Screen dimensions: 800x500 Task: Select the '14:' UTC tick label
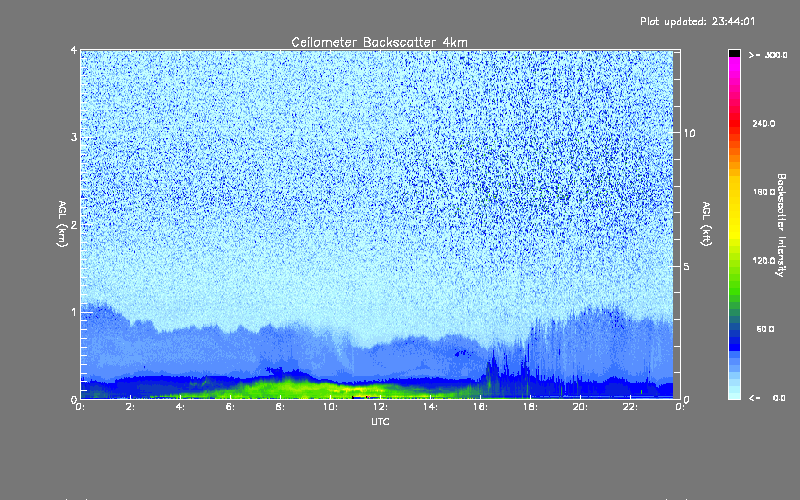pos(431,407)
